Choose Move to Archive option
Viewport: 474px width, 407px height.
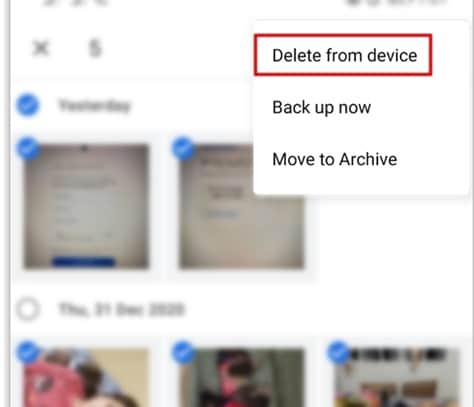tap(335, 159)
